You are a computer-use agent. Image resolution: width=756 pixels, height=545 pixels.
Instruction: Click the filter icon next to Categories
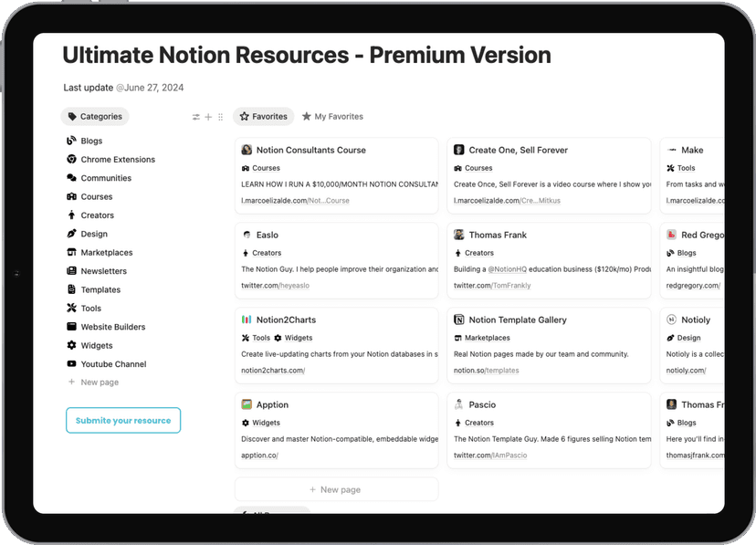click(194, 117)
